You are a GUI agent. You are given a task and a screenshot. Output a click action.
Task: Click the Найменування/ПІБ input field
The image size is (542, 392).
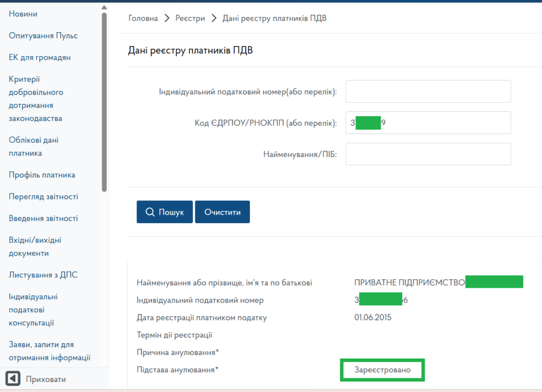point(428,154)
